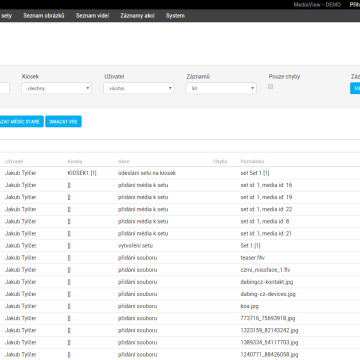The height and width of the screenshot is (360, 360).
Task: Click the KIOSEK1 [1] cell
Action: (82, 173)
